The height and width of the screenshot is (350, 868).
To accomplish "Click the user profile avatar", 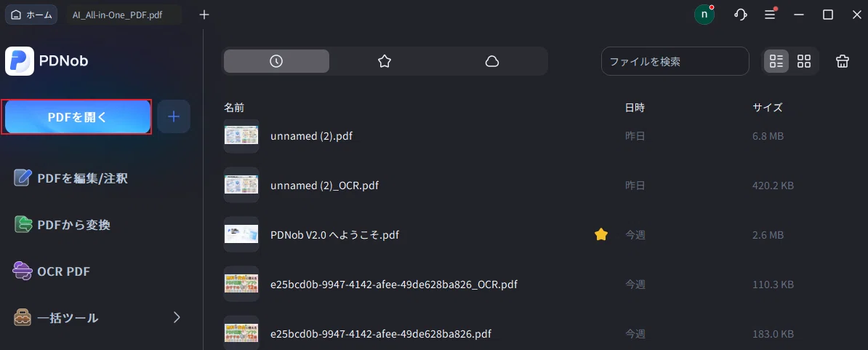I will (704, 15).
